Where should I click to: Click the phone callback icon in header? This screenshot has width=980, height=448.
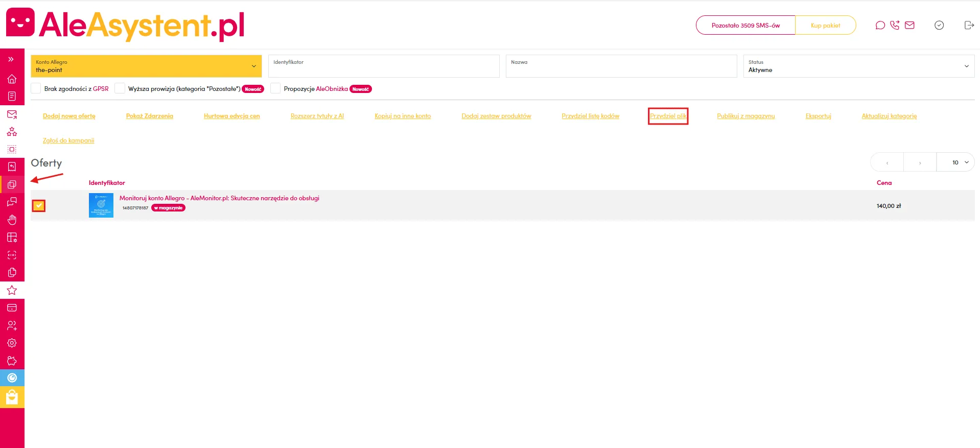(895, 26)
